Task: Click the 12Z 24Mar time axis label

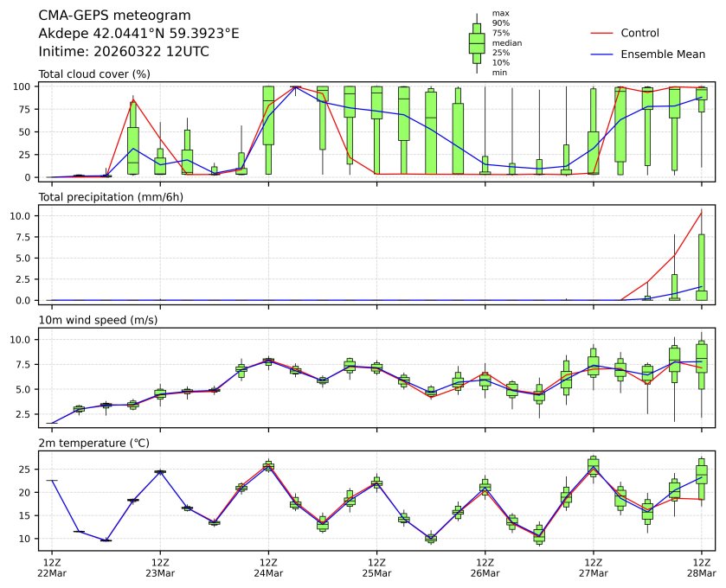Action: (268, 567)
